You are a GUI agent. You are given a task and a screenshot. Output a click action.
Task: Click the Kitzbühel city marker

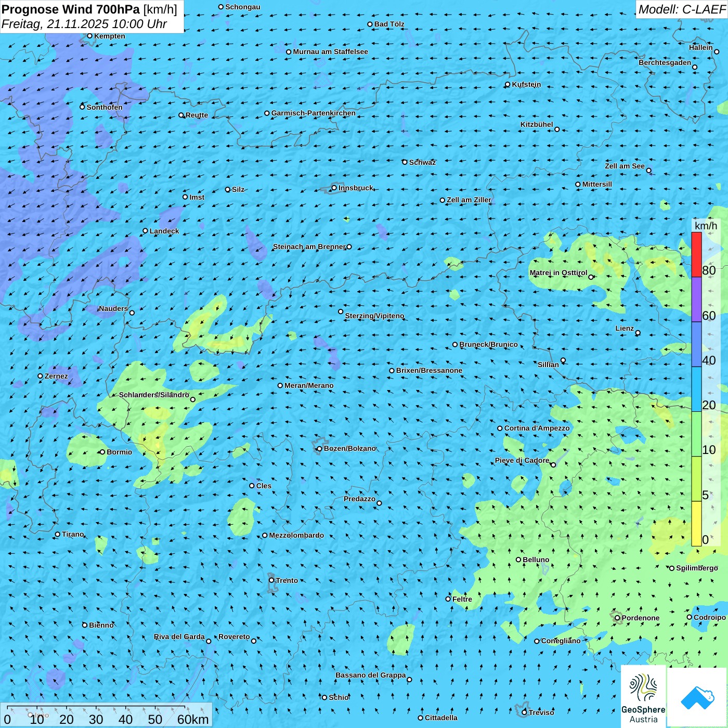click(x=557, y=129)
